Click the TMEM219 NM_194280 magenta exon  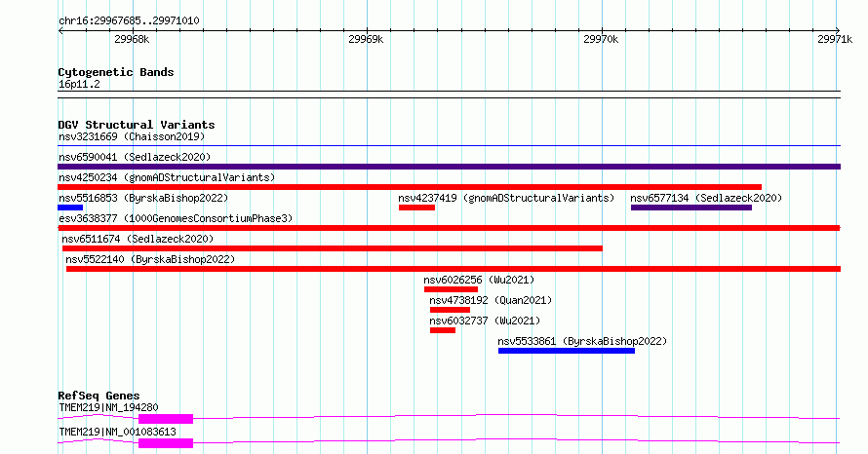click(166, 419)
